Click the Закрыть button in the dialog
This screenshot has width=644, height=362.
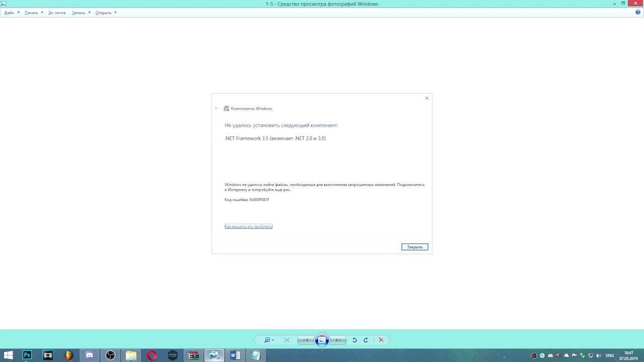[415, 247]
